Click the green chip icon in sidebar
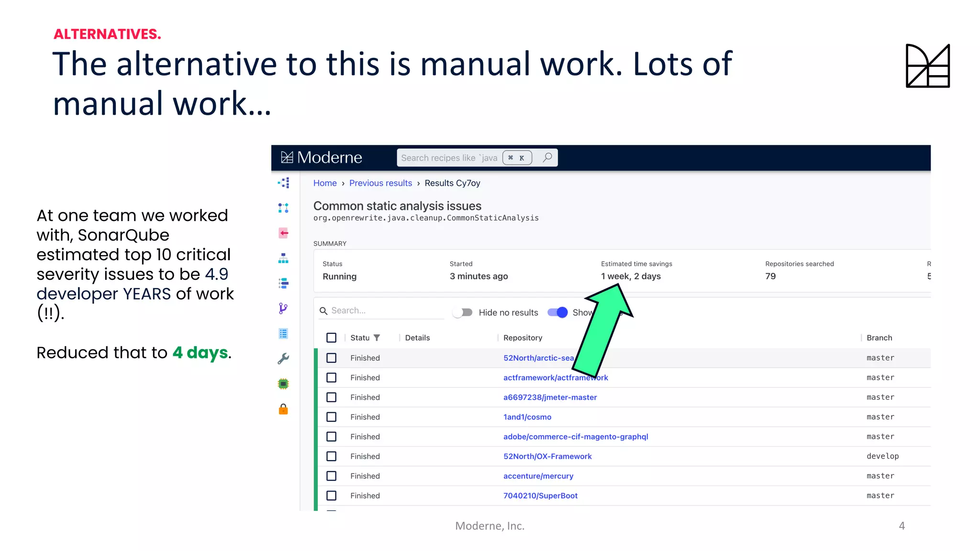Screen dimensions: 980x551 click(x=283, y=384)
